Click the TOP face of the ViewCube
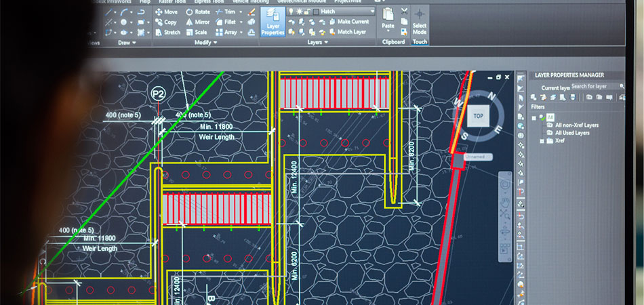The width and height of the screenshot is (644, 305). pos(478,116)
